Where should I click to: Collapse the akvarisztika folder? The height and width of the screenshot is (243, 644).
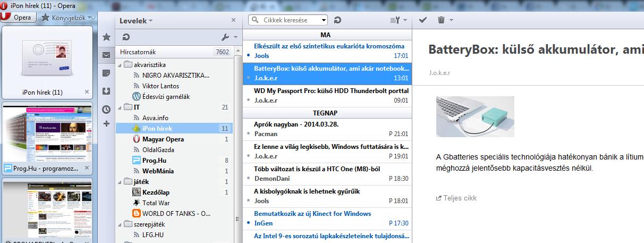pos(120,65)
